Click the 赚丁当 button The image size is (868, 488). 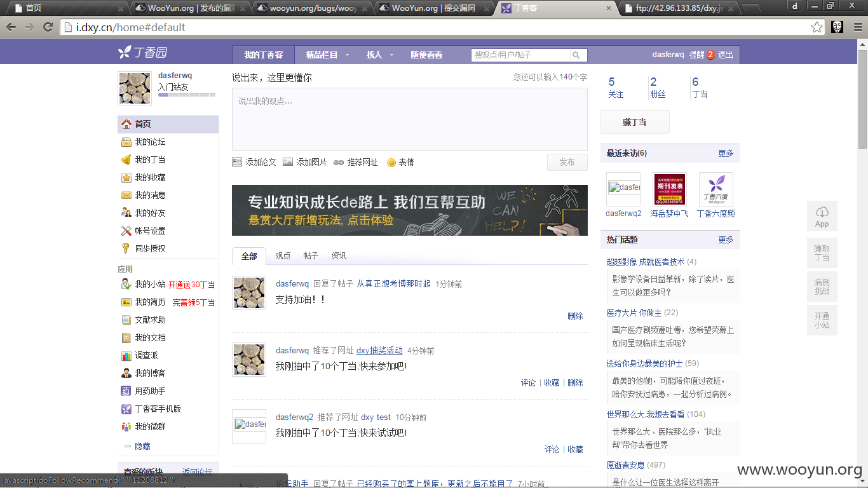coord(635,122)
